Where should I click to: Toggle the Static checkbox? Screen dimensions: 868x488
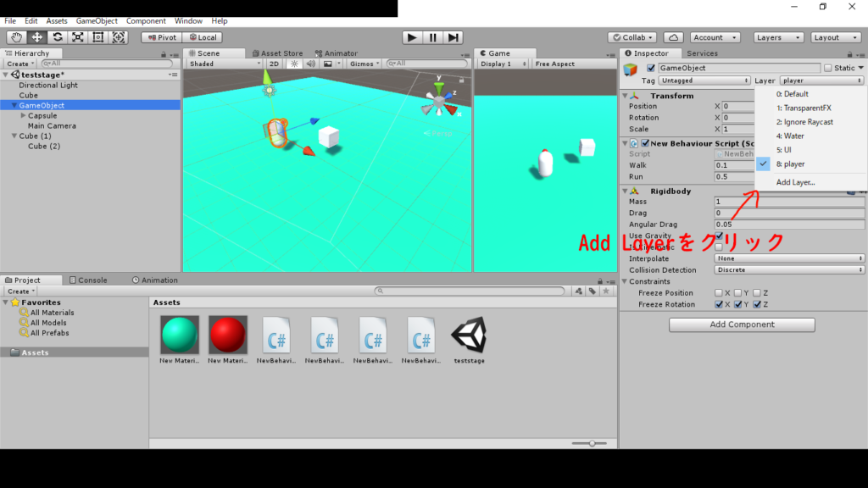pyautogui.click(x=828, y=68)
